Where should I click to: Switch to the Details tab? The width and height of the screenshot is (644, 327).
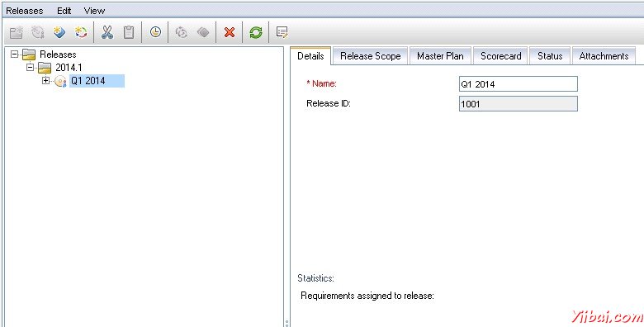pyautogui.click(x=310, y=56)
